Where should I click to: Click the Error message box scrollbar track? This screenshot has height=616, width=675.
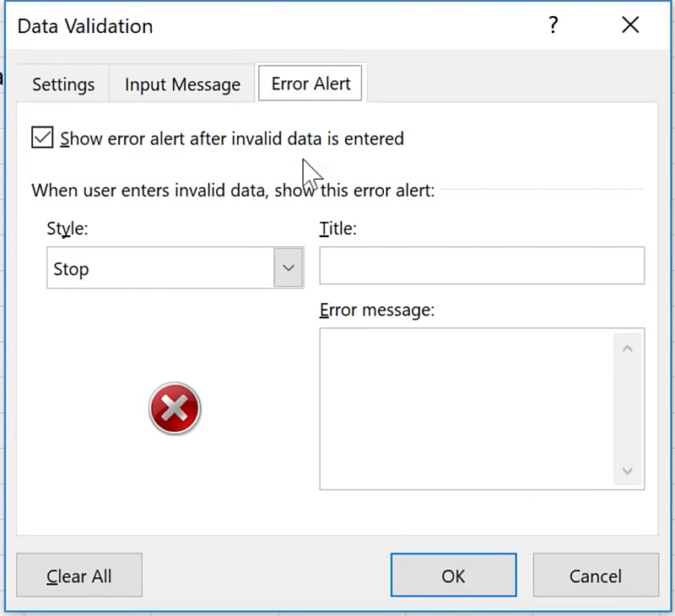coord(627,409)
